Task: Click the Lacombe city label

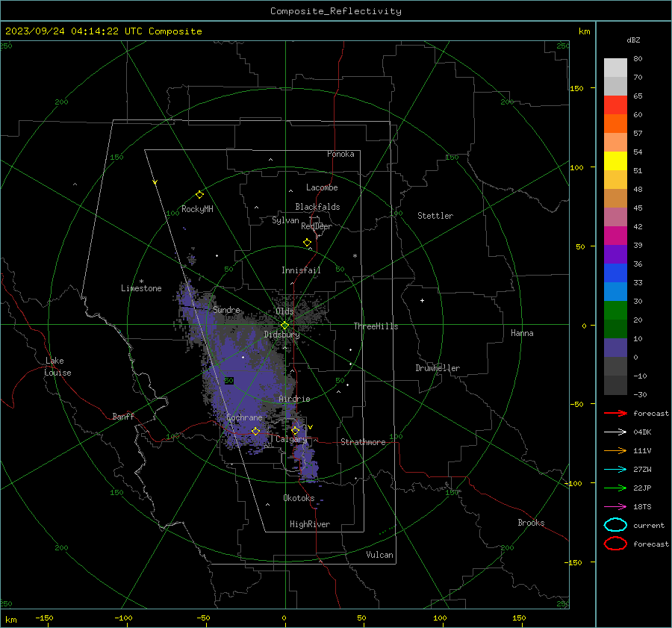Action: click(322, 187)
